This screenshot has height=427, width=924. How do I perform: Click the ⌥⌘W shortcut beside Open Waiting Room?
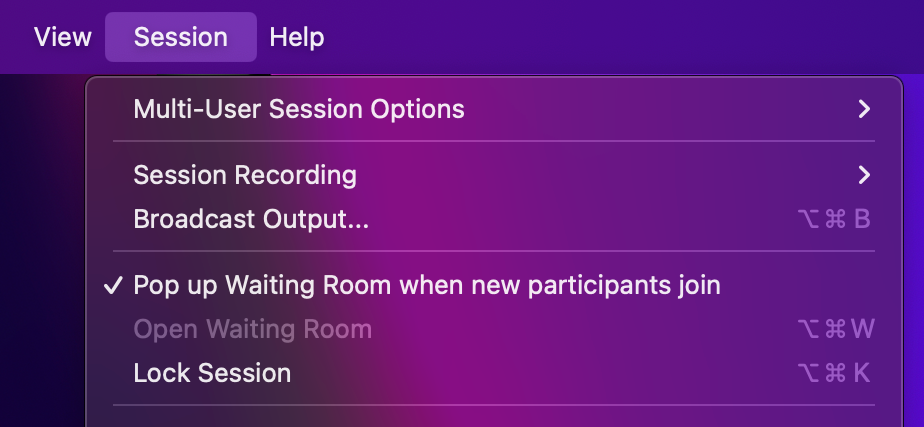pyautogui.click(x=834, y=329)
